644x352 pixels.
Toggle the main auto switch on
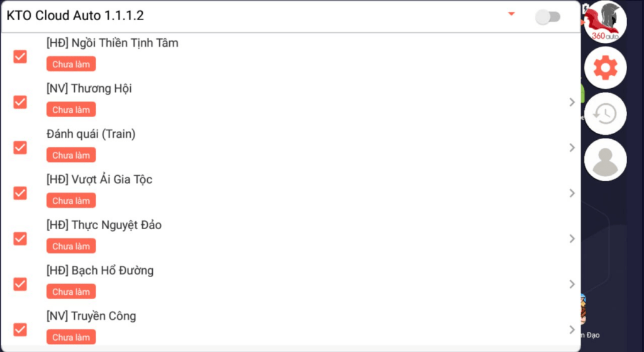coord(548,17)
